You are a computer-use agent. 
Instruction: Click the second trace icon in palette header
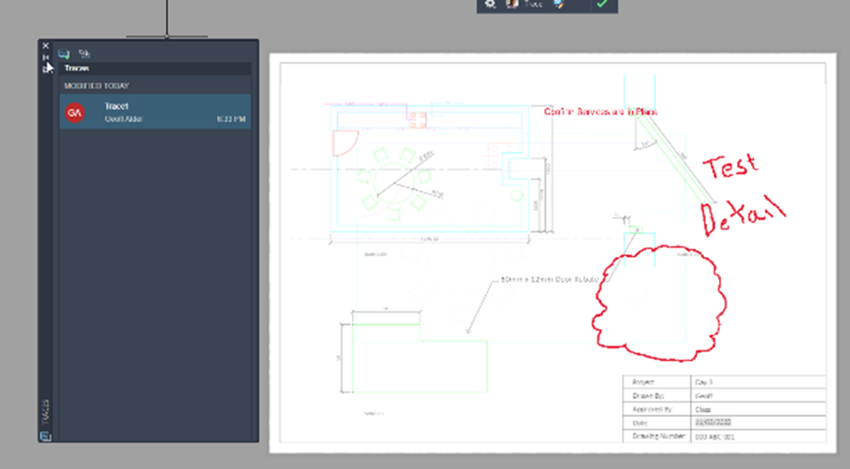[84, 54]
